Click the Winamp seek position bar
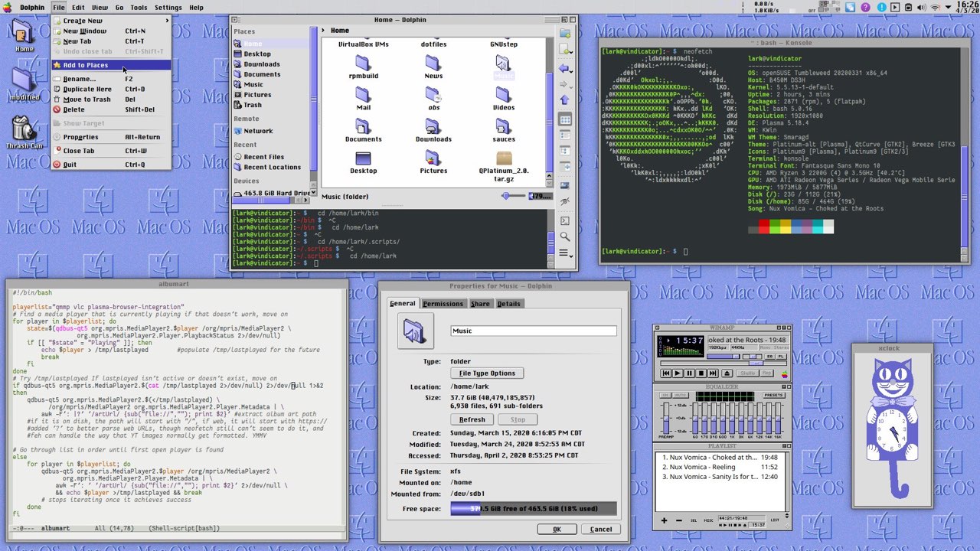Viewport: 980px width, 551px height. [x=724, y=363]
